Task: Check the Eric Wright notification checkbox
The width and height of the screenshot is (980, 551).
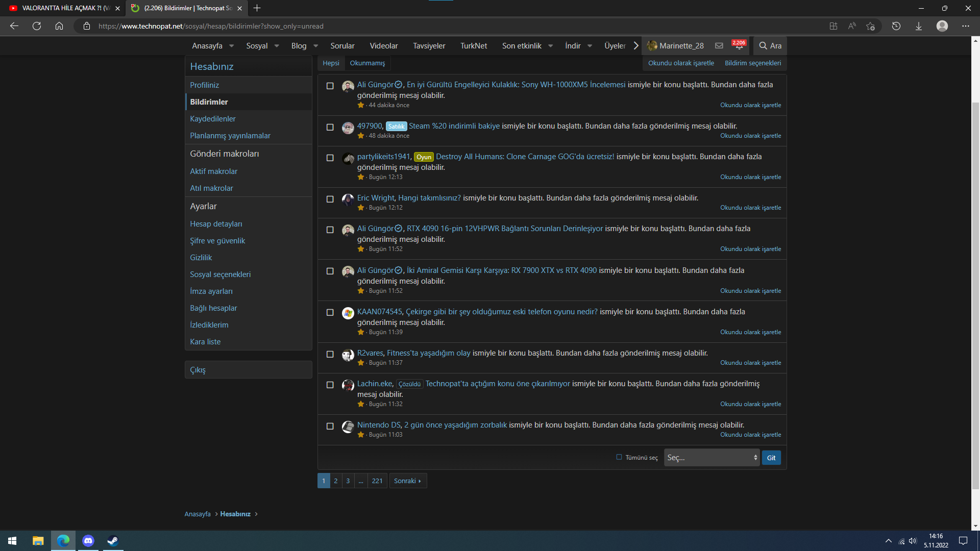Action: [x=330, y=199]
